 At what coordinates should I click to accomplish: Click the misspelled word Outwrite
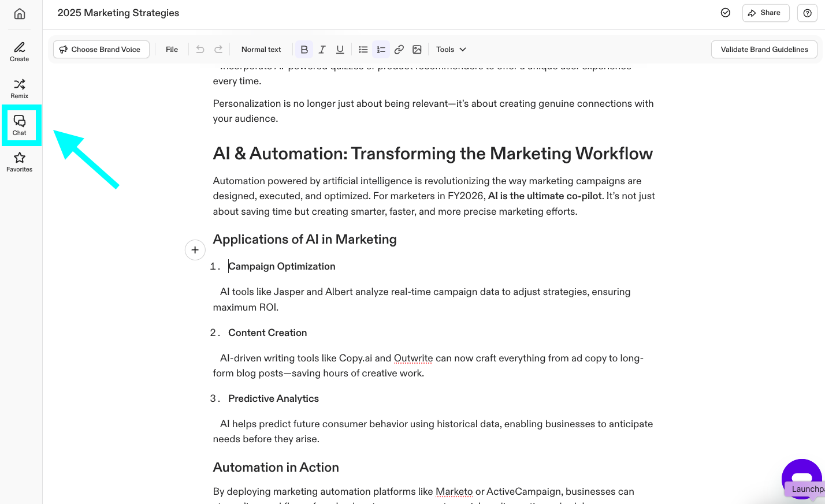(x=413, y=358)
